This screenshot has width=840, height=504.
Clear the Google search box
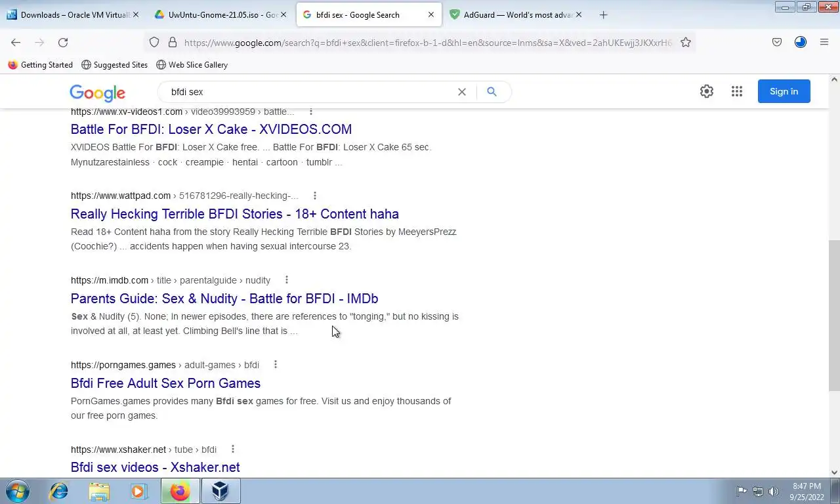tap(462, 92)
